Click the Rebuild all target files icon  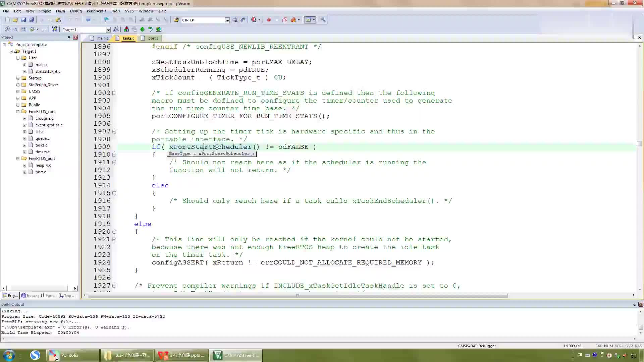pos(23,29)
